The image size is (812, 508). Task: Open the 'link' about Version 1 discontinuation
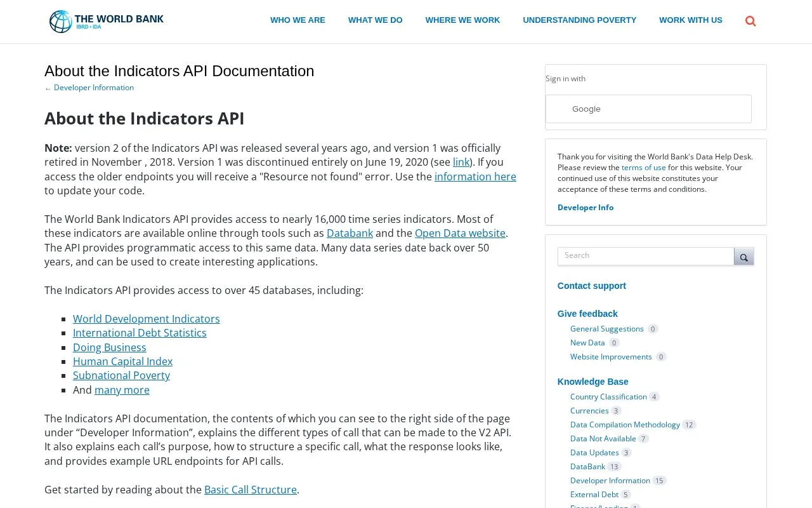pyautogui.click(x=461, y=162)
